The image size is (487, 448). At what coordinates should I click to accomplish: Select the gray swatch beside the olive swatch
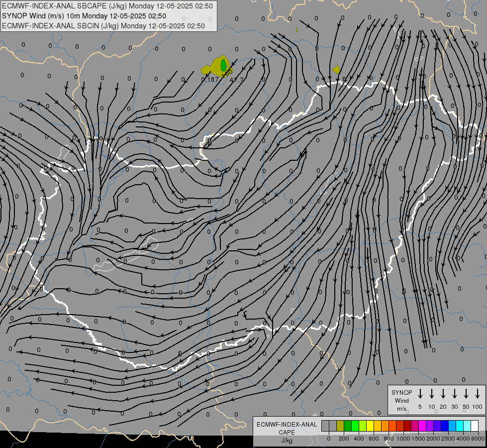(x=333, y=426)
